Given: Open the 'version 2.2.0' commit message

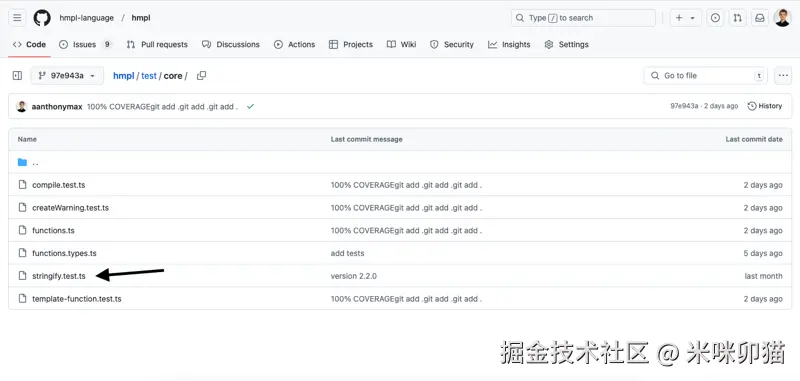Looking at the screenshot, I should pos(354,276).
